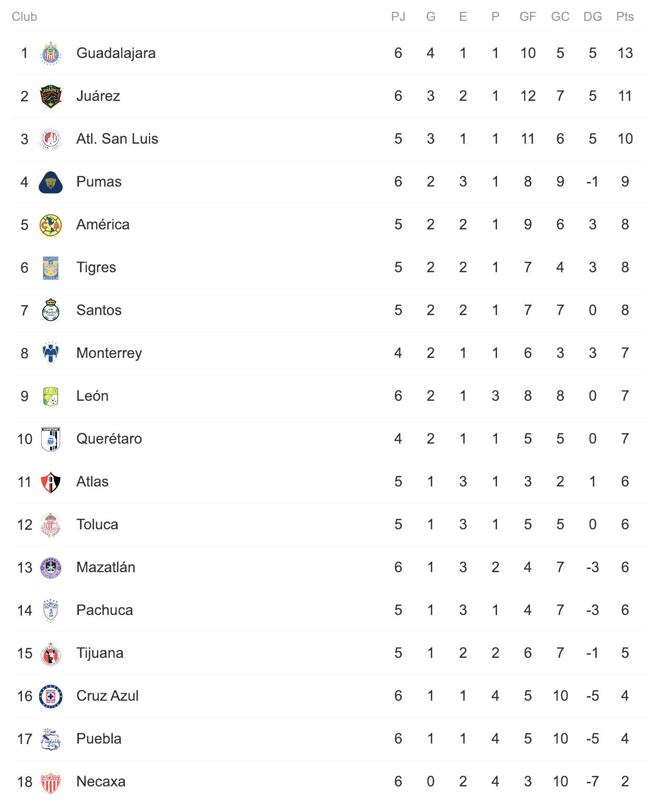Viewport: 647px width, 812px height.
Task: Select the Pumas crest icon
Action: click(51, 182)
